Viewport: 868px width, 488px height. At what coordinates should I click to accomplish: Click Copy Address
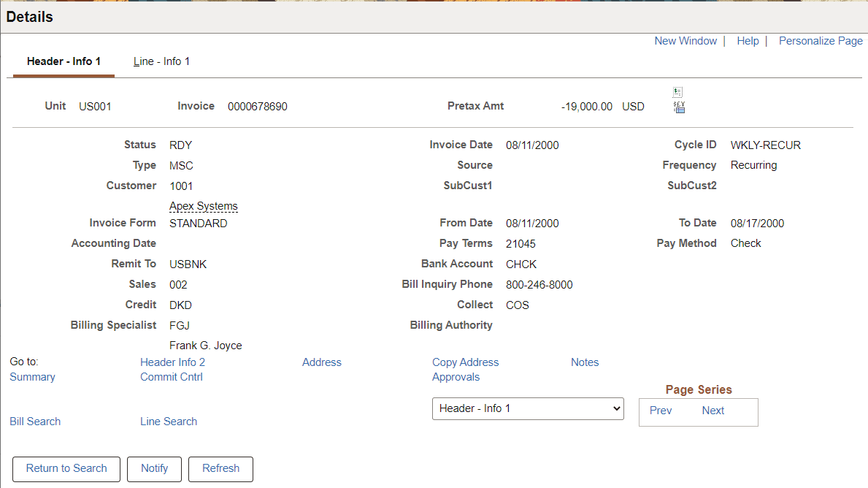pyautogui.click(x=465, y=362)
